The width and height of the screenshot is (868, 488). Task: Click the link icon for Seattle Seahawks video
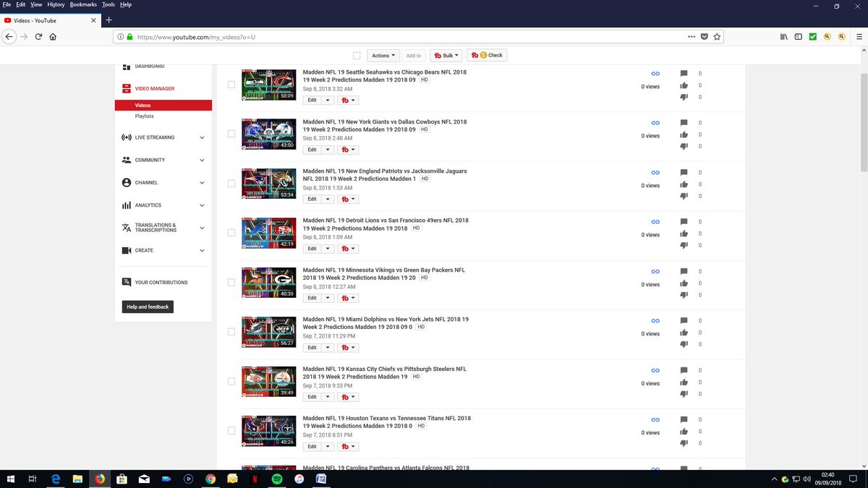[655, 74]
